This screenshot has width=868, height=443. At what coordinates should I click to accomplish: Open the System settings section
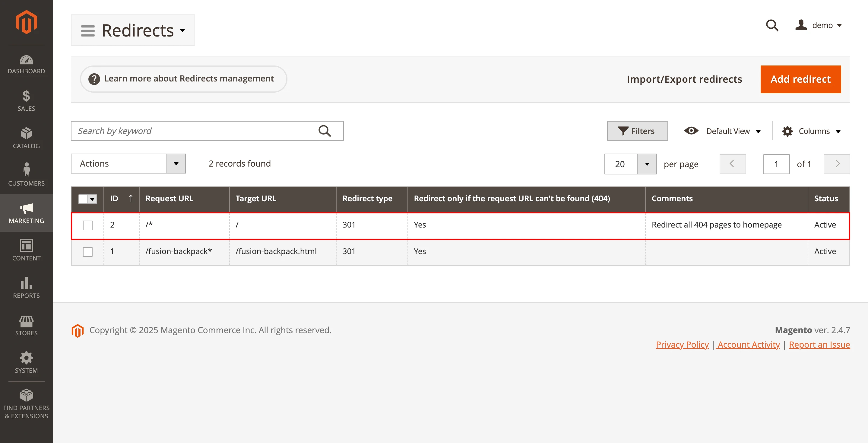tap(26, 362)
